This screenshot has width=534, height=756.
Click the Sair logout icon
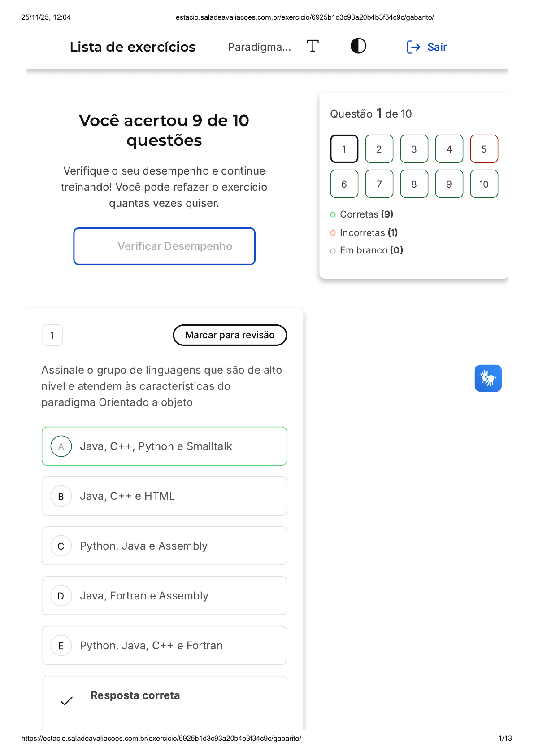pos(413,47)
